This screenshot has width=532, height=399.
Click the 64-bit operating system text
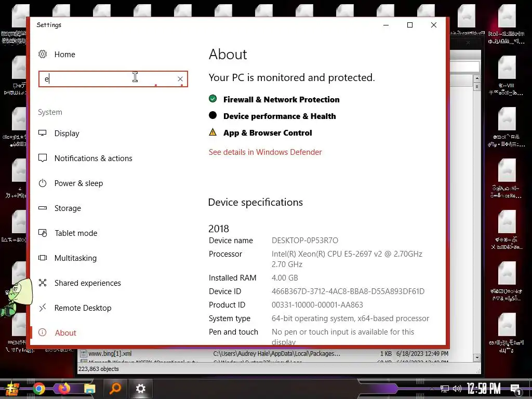coord(351,318)
